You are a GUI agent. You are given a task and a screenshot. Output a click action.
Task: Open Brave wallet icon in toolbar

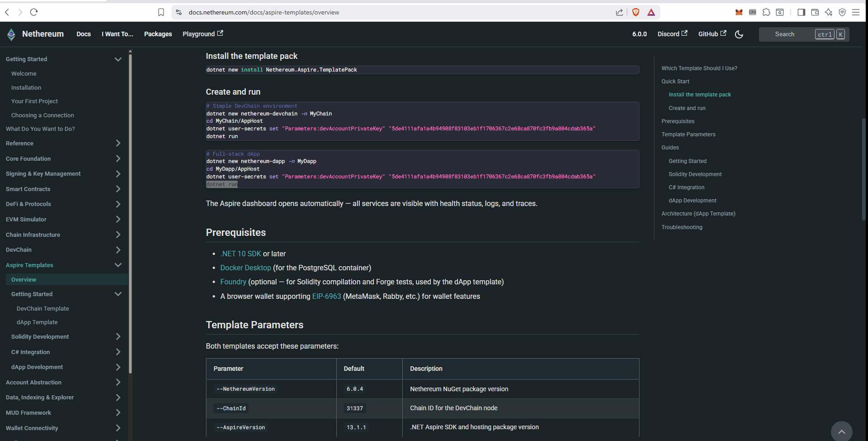[815, 12]
